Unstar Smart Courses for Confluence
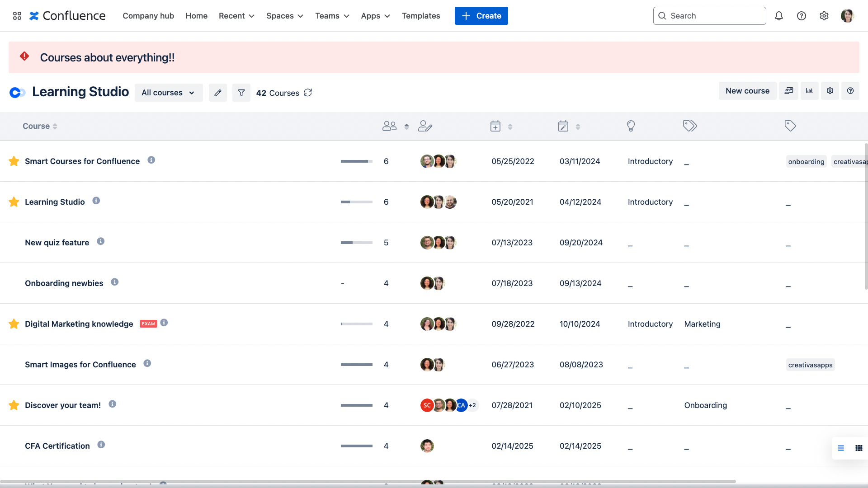 (x=14, y=161)
